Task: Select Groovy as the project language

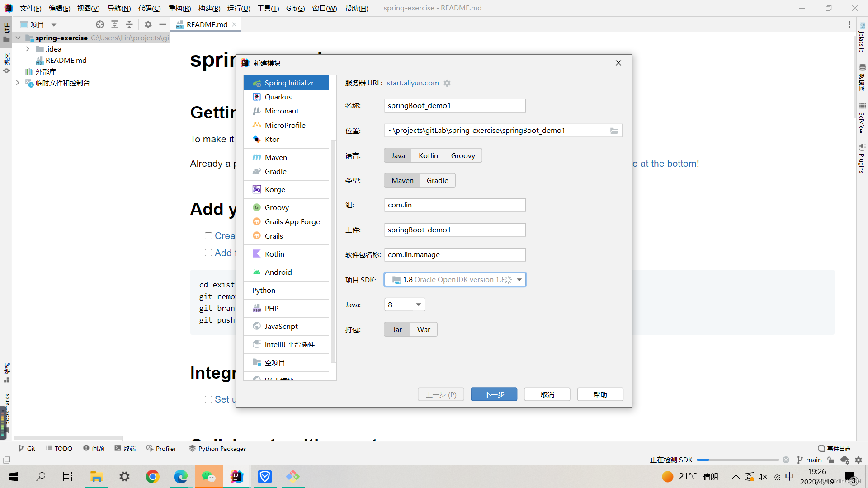Action: [463, 155]
